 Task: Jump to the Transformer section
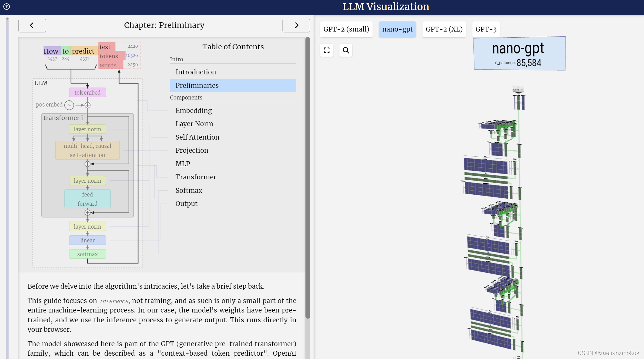[x=196, y=177]
